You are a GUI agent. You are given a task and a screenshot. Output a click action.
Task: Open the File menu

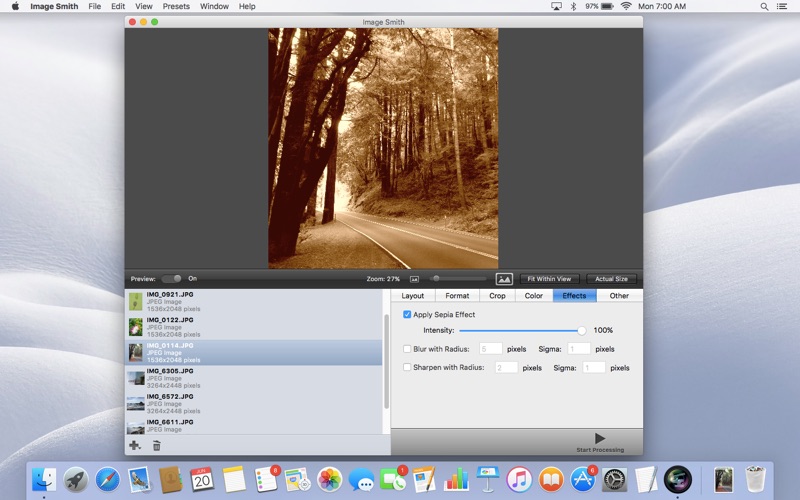click(x=94, y=7)
